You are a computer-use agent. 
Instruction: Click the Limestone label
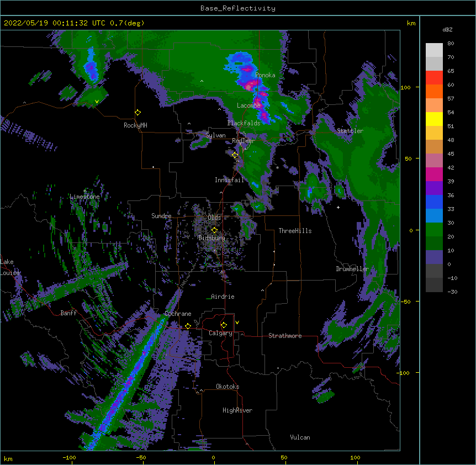(84, 197)
